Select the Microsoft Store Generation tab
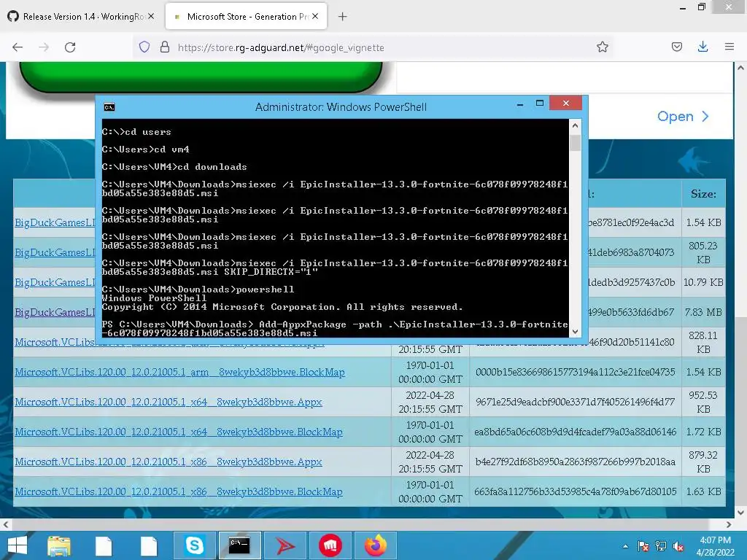The height and width of the screenshot is (560, 747). click(246, 17)
